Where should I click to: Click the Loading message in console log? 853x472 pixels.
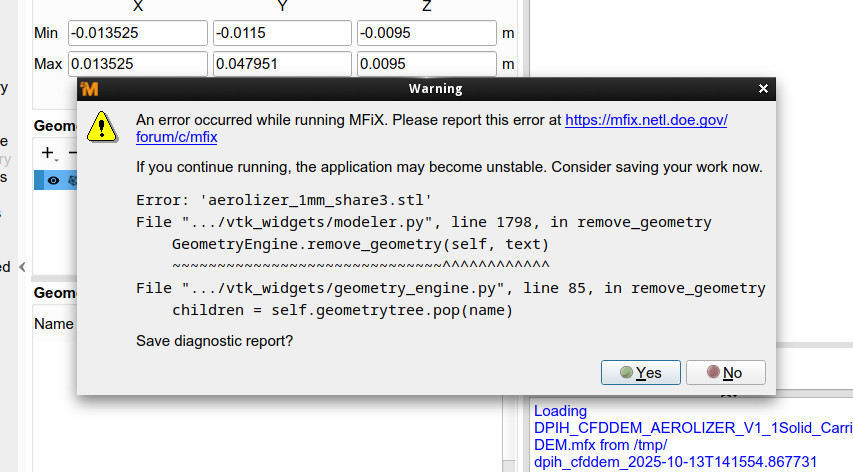560,411
